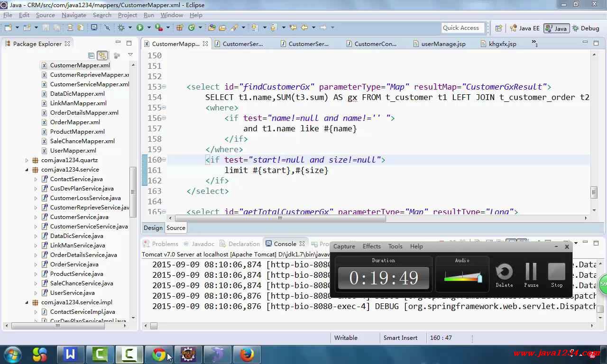Click the Quick Access search field

pyautogui.click(x=463, y=28)
